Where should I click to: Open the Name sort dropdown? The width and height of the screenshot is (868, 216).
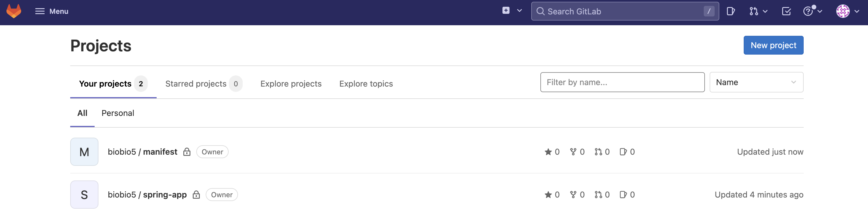pyautogui.click(x=756, y=82)
